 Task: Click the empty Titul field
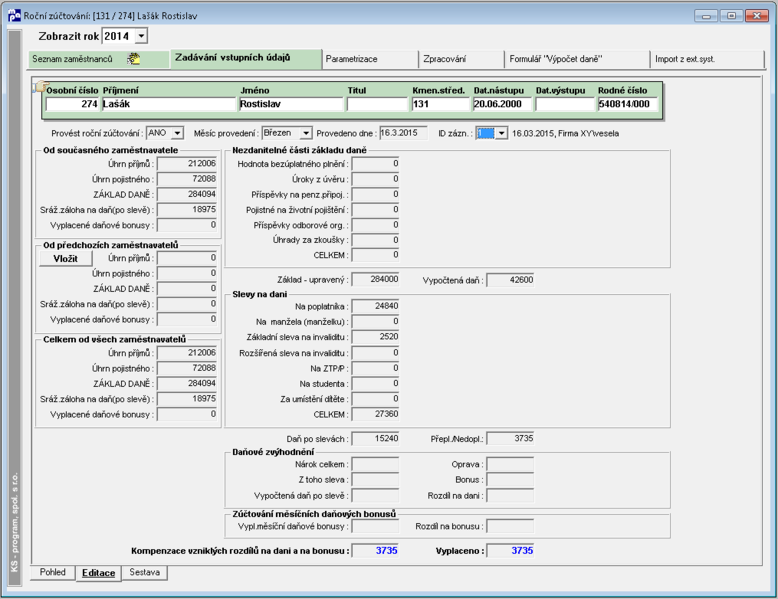[377, 104]
